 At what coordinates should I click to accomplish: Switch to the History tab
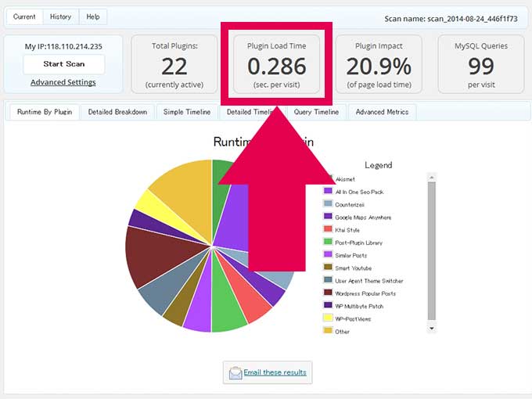pyautogui.click(x=60, y=16)
